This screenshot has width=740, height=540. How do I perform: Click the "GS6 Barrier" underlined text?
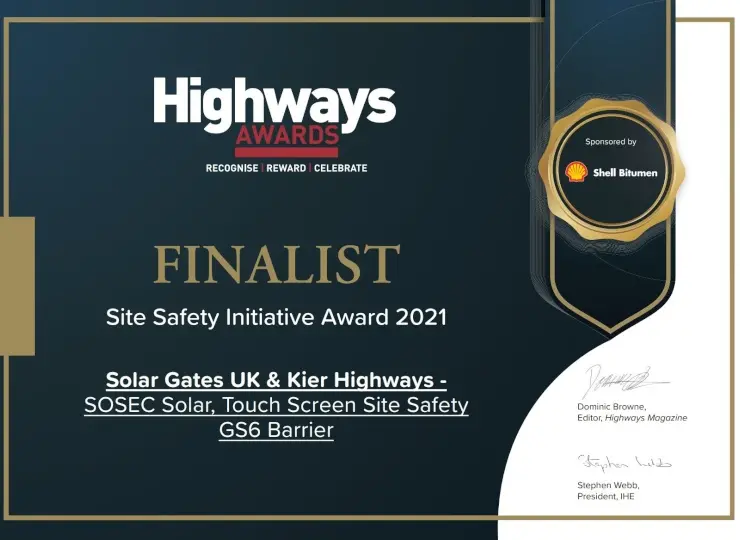click(x=276, y=430)
